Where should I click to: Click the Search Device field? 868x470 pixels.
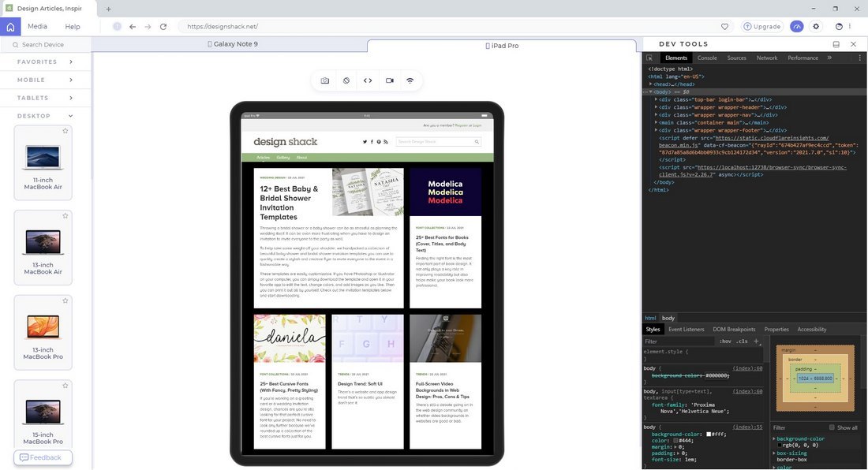(46, 45)
